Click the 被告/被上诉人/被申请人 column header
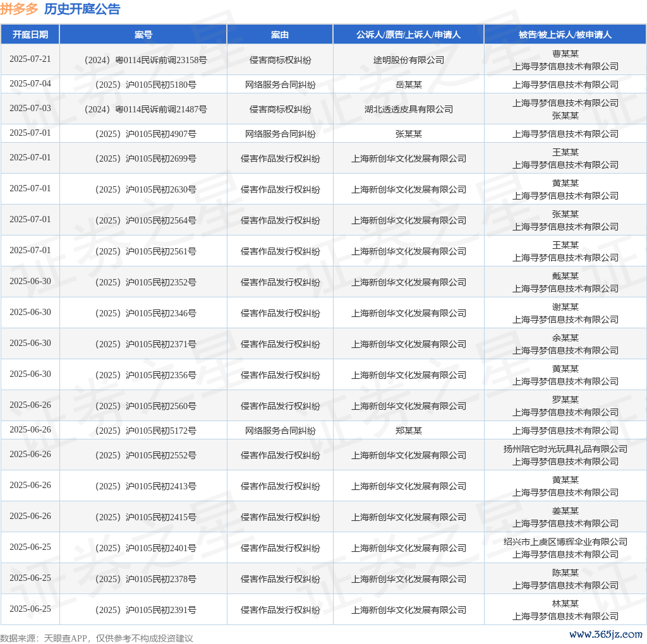The height and width of the screenshot is (644, 647). (565, 35)
